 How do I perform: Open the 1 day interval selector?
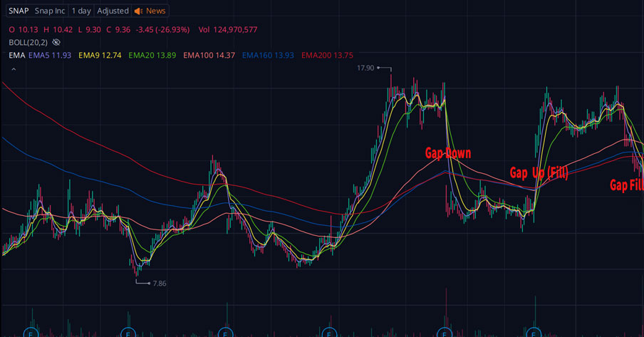pyautogui.click(x=81, y=11)
